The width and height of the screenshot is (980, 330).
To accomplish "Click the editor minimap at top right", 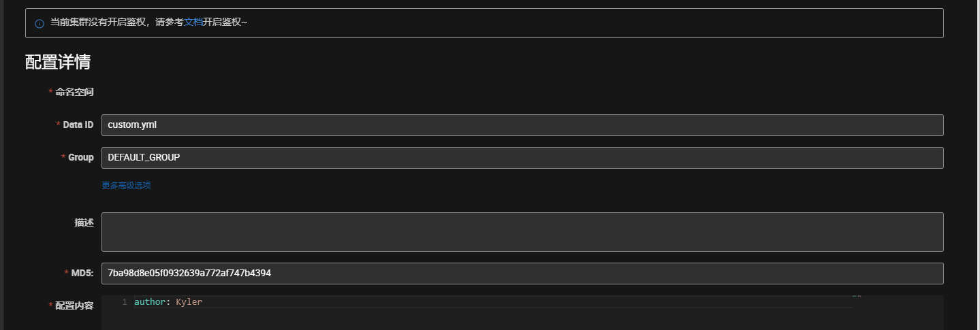I will click(857, 297).
